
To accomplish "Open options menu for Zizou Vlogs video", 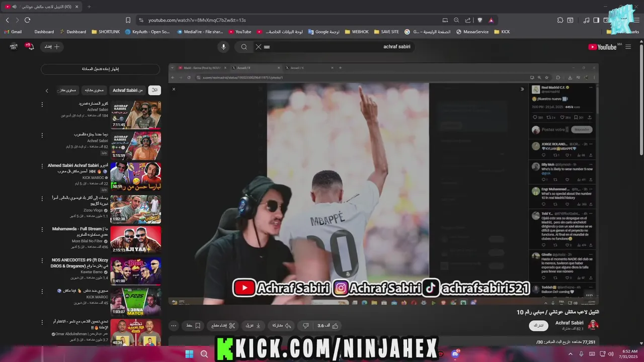I will point(42,198).
